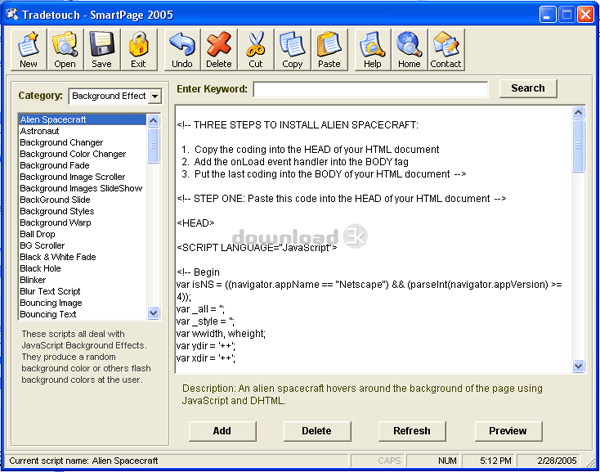Screen dimensions: 600x472
Task: Click script list scroll down arrow
Action: (153, 313)
